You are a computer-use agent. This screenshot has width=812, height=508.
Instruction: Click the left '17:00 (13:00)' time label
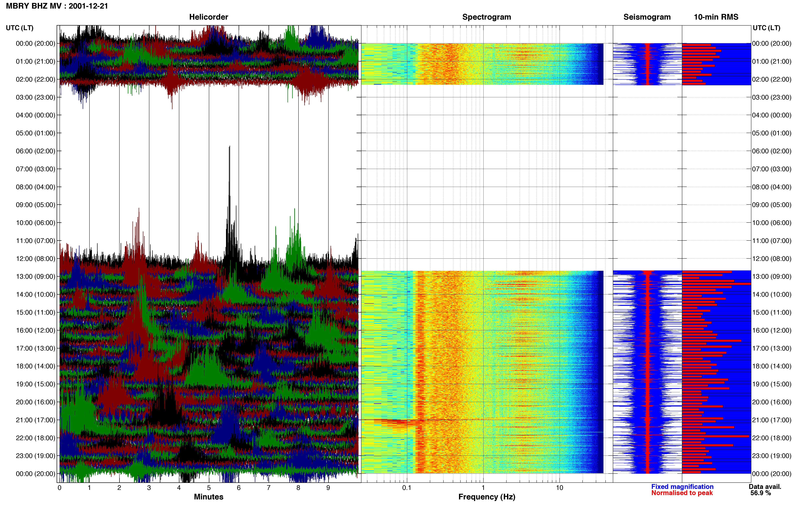[36, 348]
